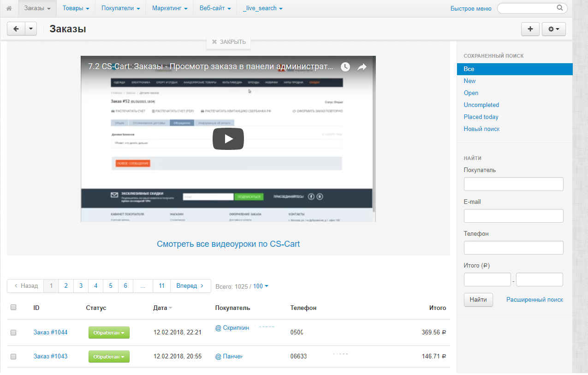
Task: Click the video watch later clock icon
Action: point(345,67)
